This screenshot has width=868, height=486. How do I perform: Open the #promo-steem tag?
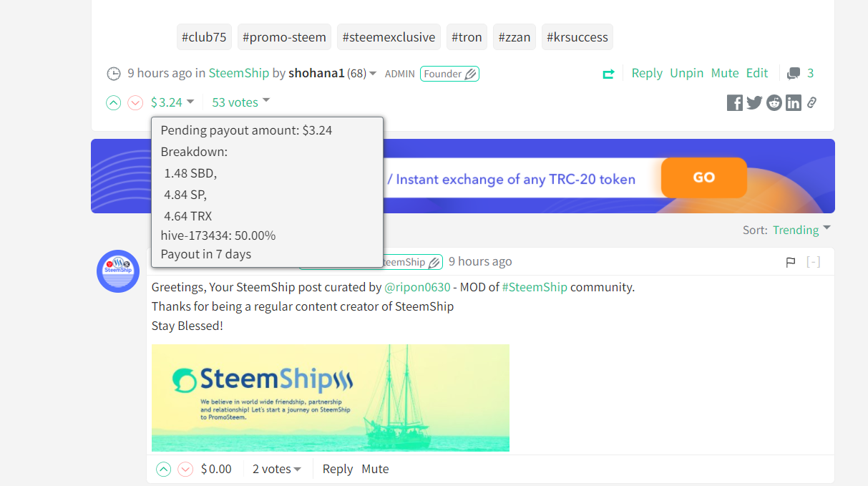[284, 37]
